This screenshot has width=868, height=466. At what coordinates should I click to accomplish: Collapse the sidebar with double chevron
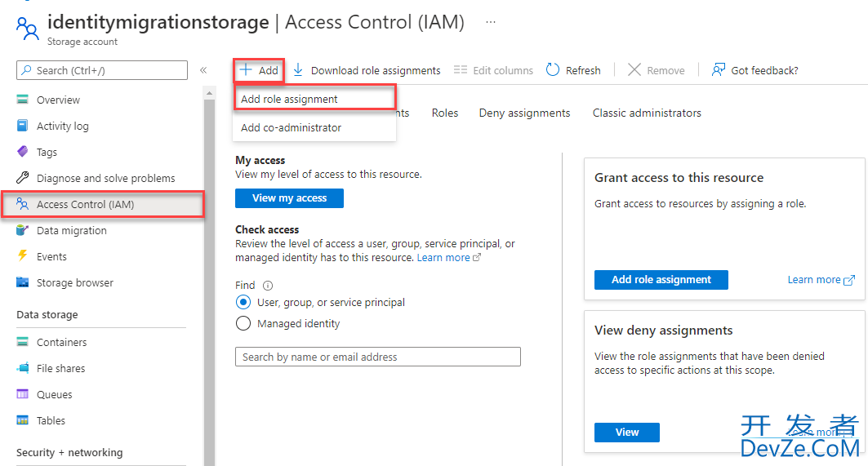(203, 70)
